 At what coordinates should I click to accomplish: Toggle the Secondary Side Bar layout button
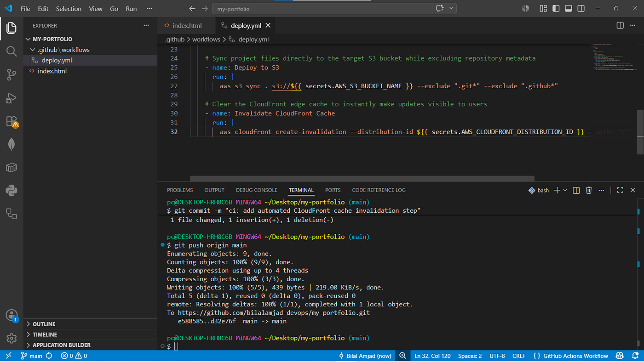point(581,8)
